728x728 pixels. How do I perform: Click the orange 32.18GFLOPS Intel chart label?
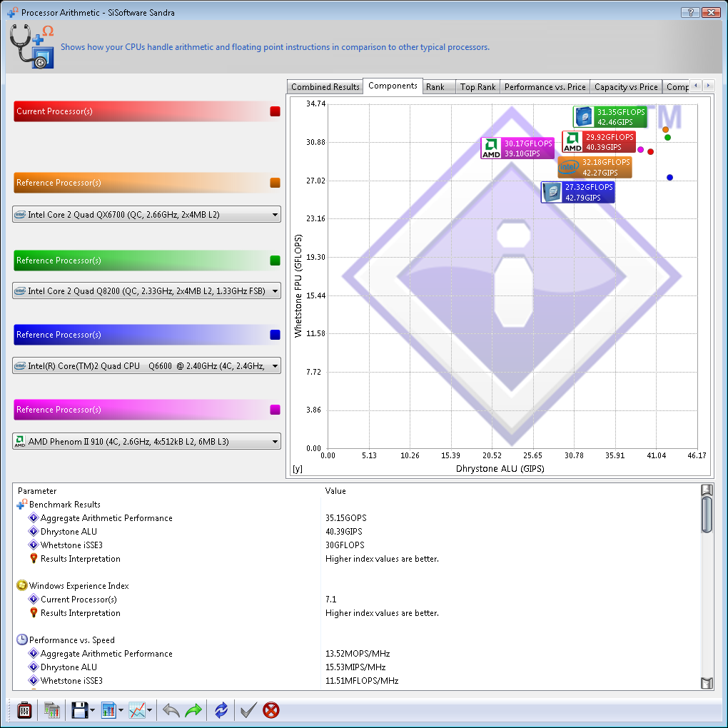point(595,167)
